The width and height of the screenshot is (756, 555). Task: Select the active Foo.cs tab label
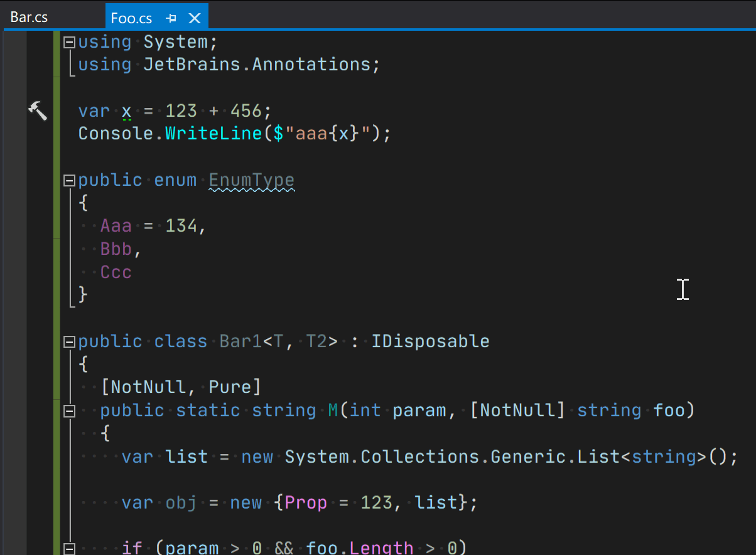[131, 17]
